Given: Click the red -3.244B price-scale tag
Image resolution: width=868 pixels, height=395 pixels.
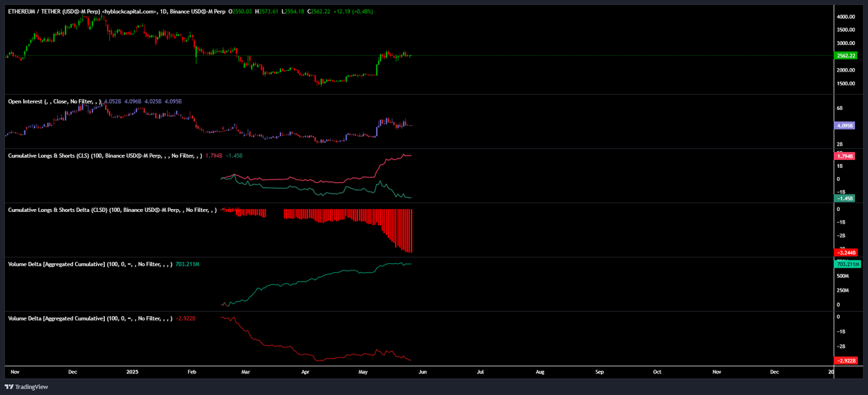Looking at the screenshot, I should pyautogui.click(x=846, y=252).
